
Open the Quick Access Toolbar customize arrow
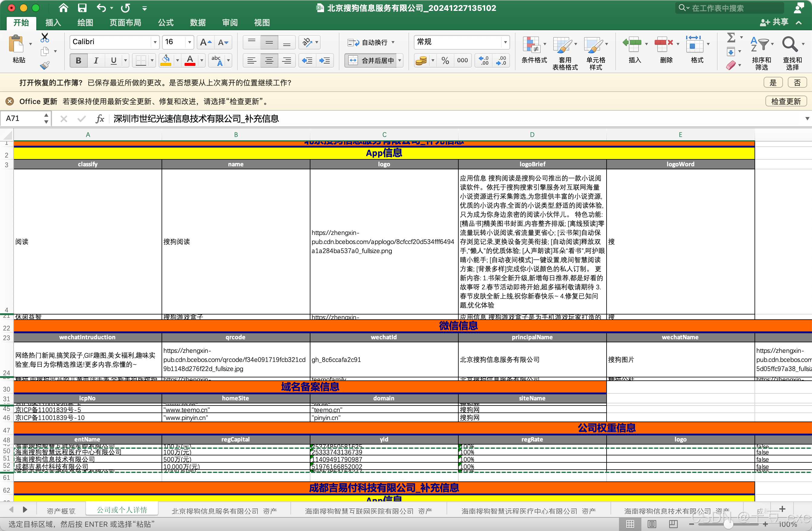click(x=145, y=8)
